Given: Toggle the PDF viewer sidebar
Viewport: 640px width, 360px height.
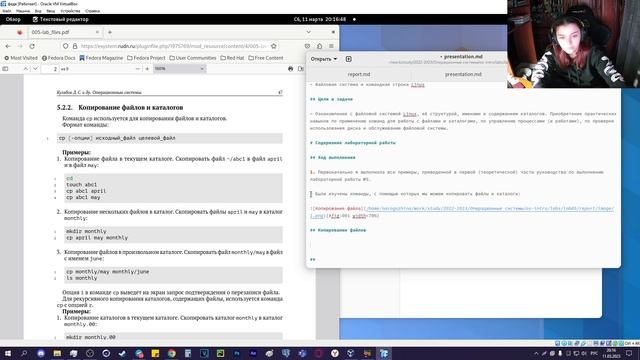Looking at the screenshot, I should pyautogui.click(x=5, y=69).
